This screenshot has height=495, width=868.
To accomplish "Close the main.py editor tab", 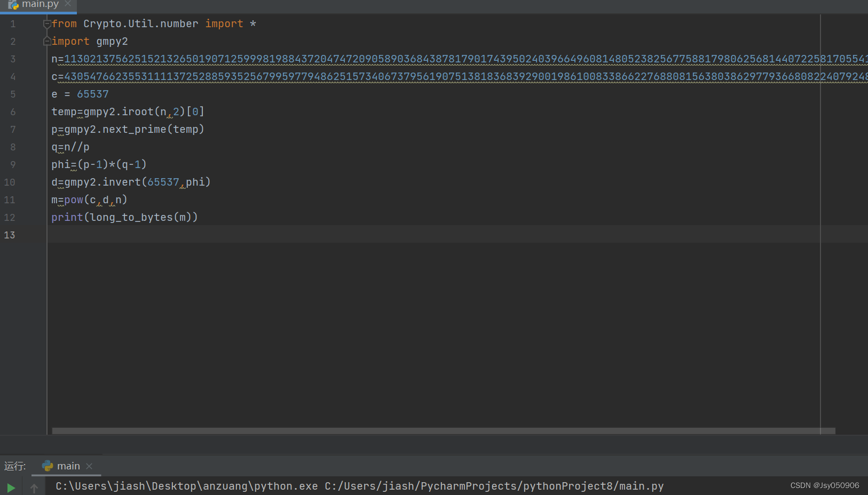I will coord(68,4).
